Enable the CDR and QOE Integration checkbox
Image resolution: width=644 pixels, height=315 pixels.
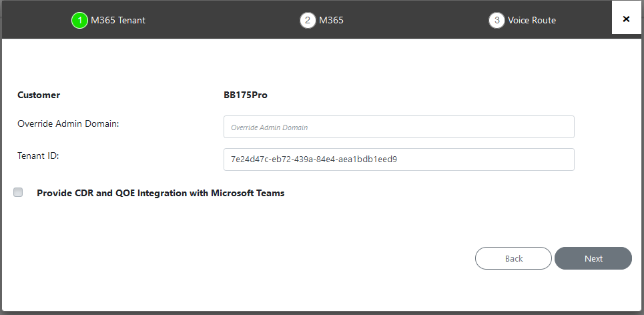18,192
